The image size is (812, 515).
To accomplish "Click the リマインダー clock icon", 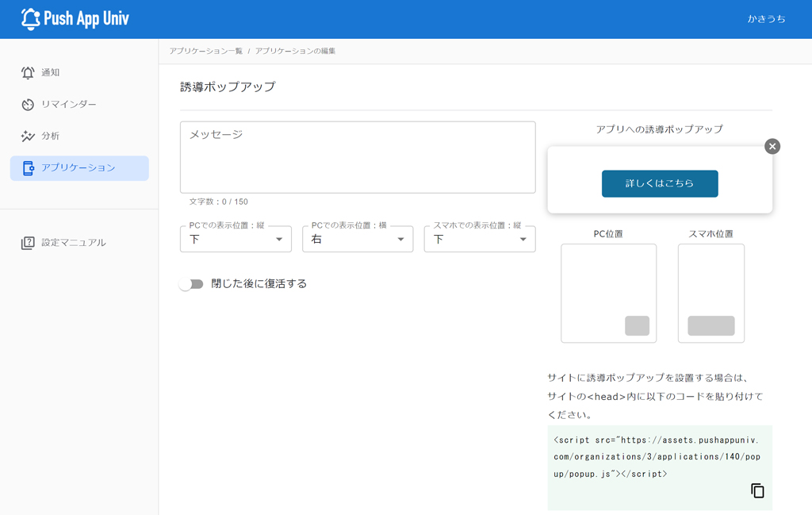I will [x=28, y=105].
